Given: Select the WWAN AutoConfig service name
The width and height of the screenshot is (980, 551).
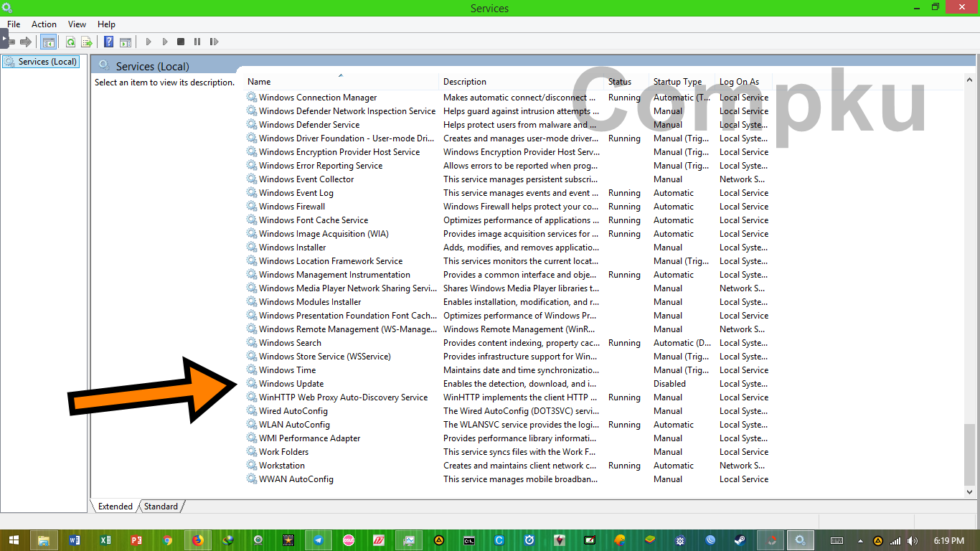Looking at the screenshot, I should 296,479.
